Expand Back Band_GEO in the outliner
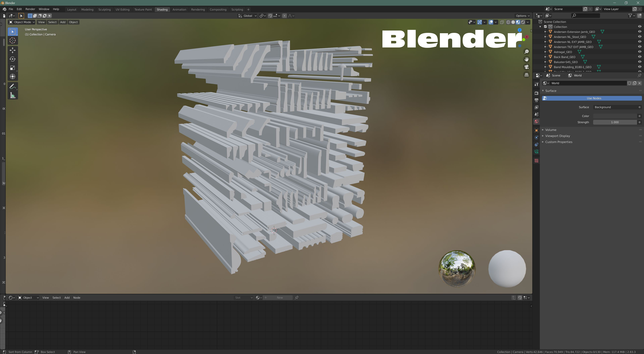644x354 pixels. click(x=546, y=57)
